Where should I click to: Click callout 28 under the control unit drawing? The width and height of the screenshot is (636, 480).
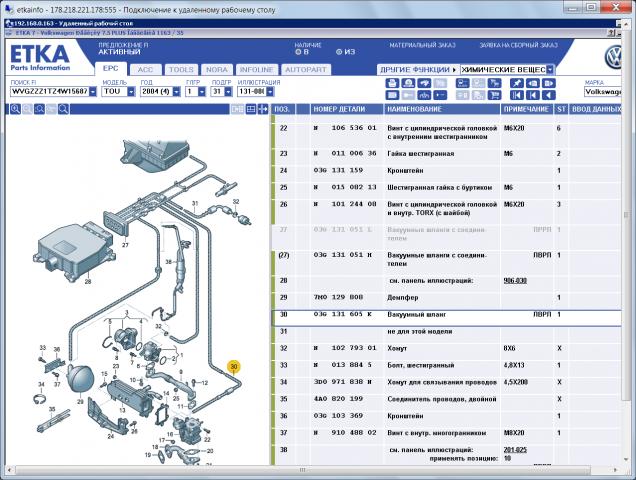88,281
